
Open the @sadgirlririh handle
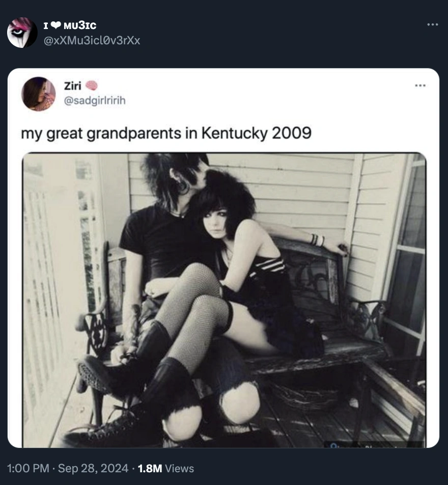pos(95,100)
